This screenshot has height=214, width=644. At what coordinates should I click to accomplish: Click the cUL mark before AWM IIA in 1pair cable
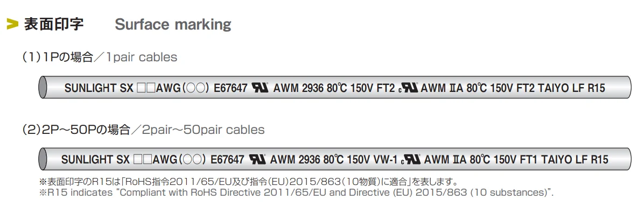tap(408, 87)
